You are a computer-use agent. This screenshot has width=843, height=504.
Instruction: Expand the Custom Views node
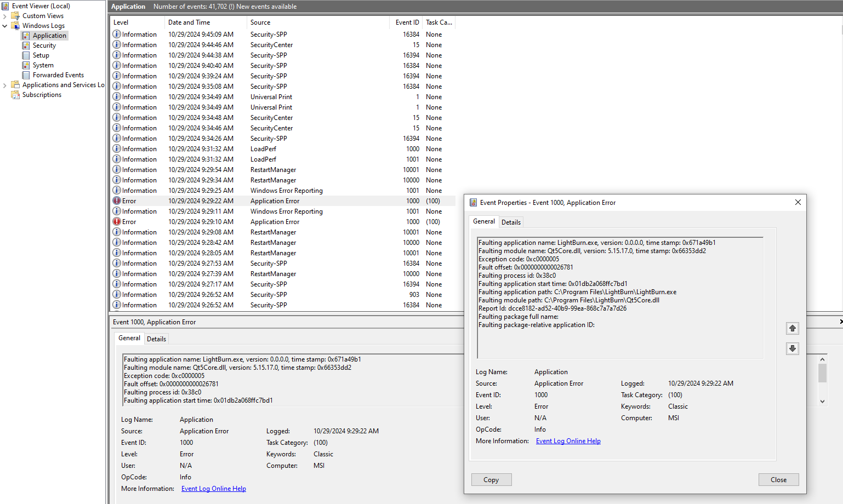(x=5, y=16)
